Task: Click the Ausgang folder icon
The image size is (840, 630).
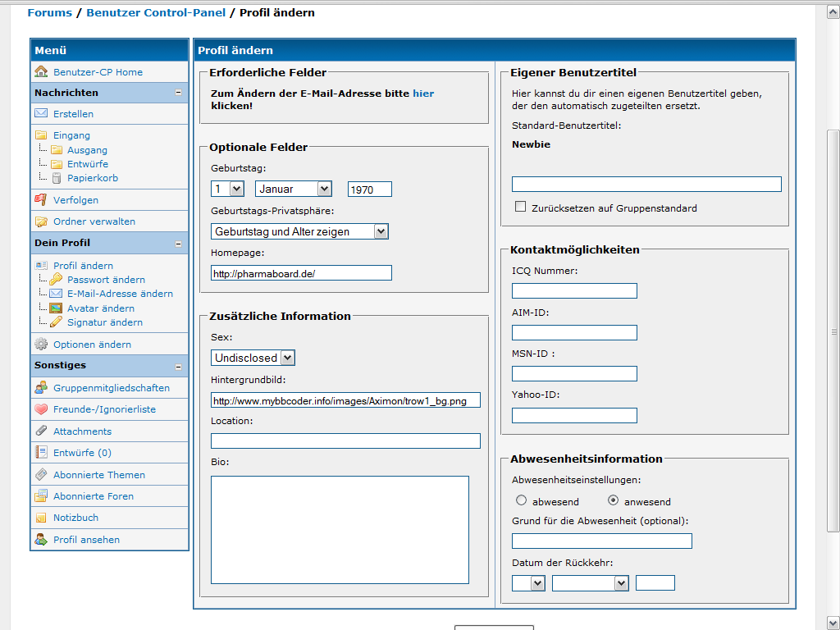Action: [x=57, y=149]
